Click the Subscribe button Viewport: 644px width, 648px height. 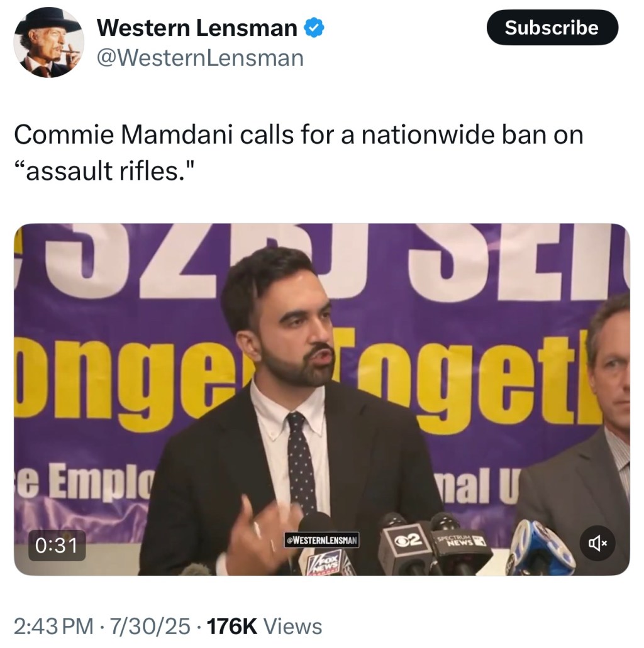[x=552, y=28]
